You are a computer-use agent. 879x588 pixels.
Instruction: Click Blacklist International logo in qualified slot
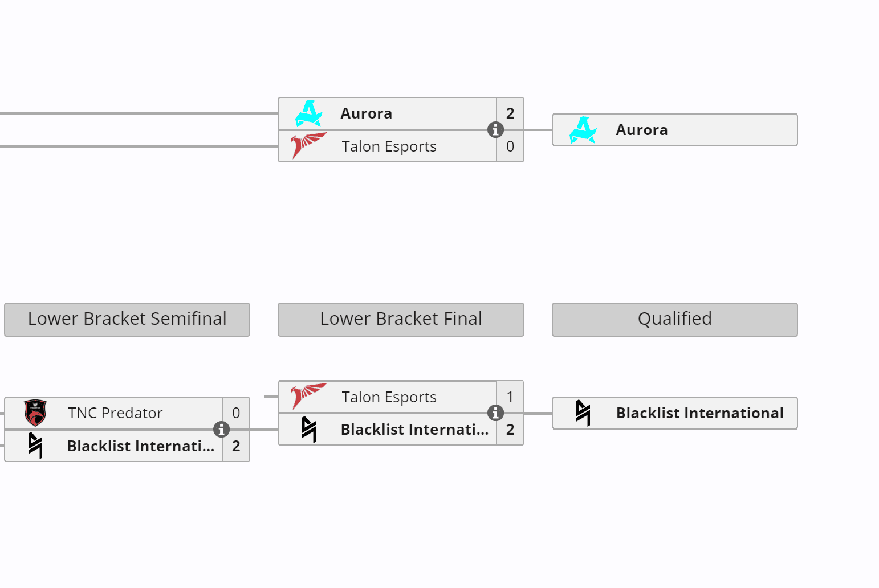pos(583,413)
